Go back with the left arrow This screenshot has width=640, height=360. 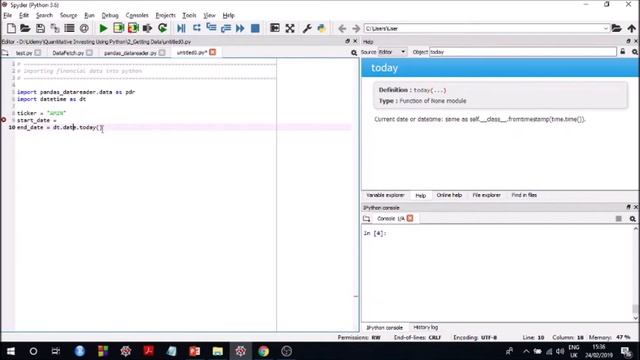point(342,29)
